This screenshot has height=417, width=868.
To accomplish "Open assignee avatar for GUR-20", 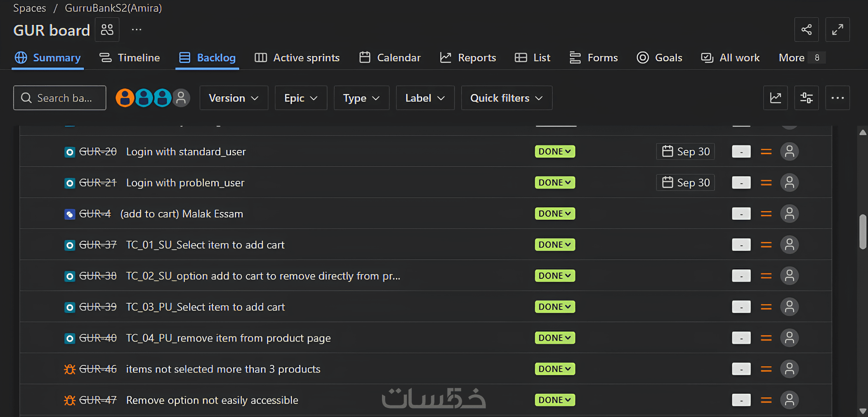I will pos(789,151).
